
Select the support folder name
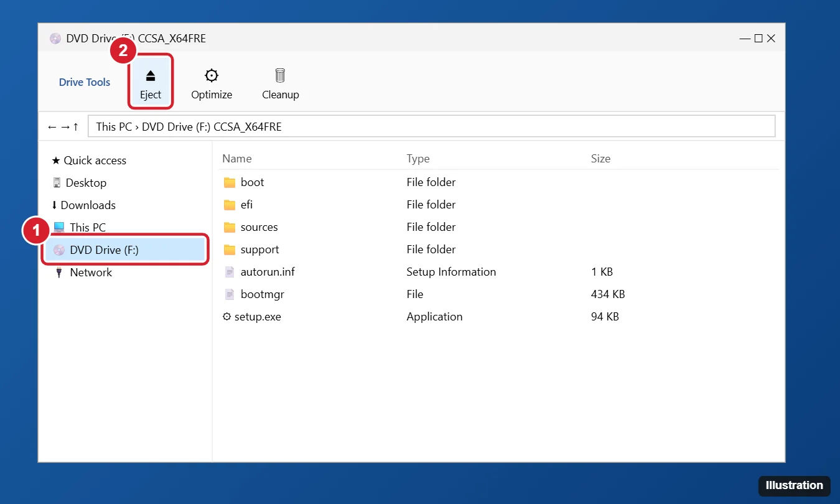click(x=260, y=250)
